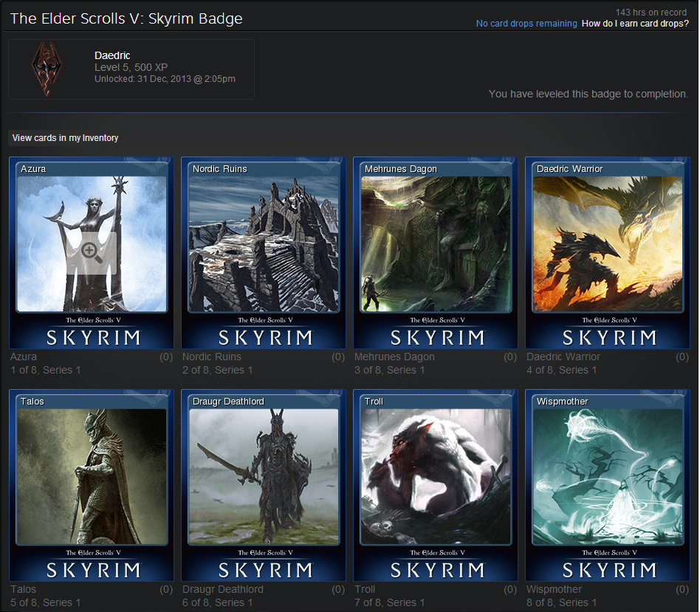The image size is (700, 612).
Task: Click Azura name caption below card
Action: pos(24,357)
